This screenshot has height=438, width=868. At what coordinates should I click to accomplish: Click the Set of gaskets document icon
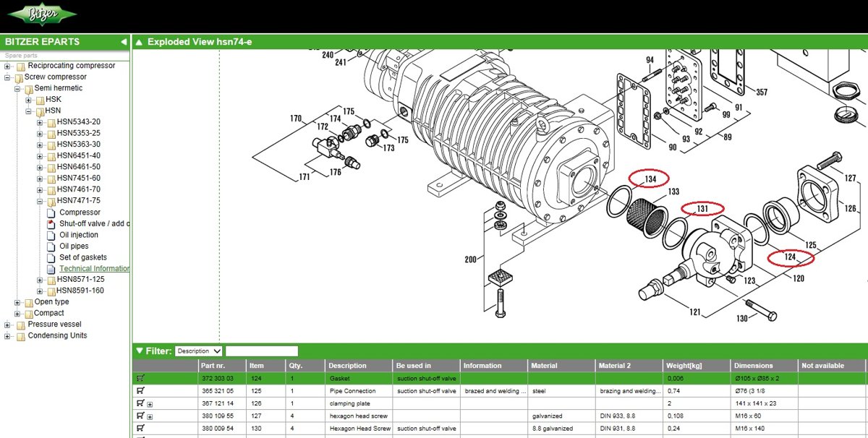tap(51, 257)
